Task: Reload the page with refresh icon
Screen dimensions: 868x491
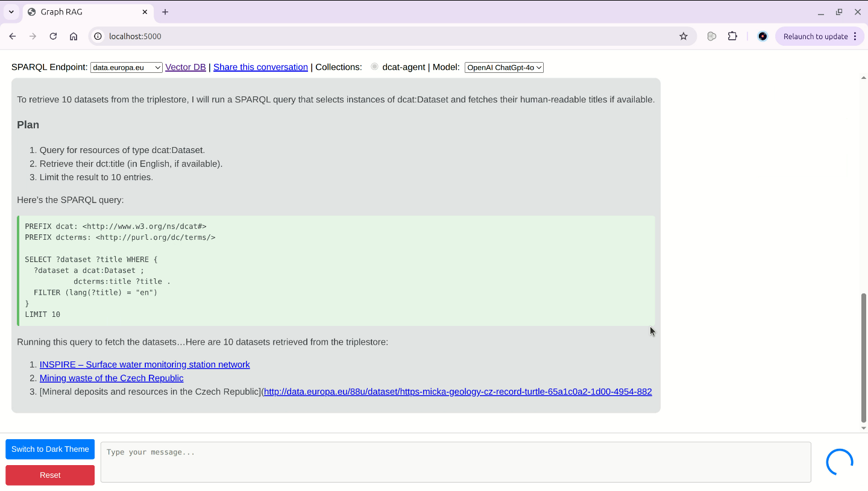Action: point(53,36)
